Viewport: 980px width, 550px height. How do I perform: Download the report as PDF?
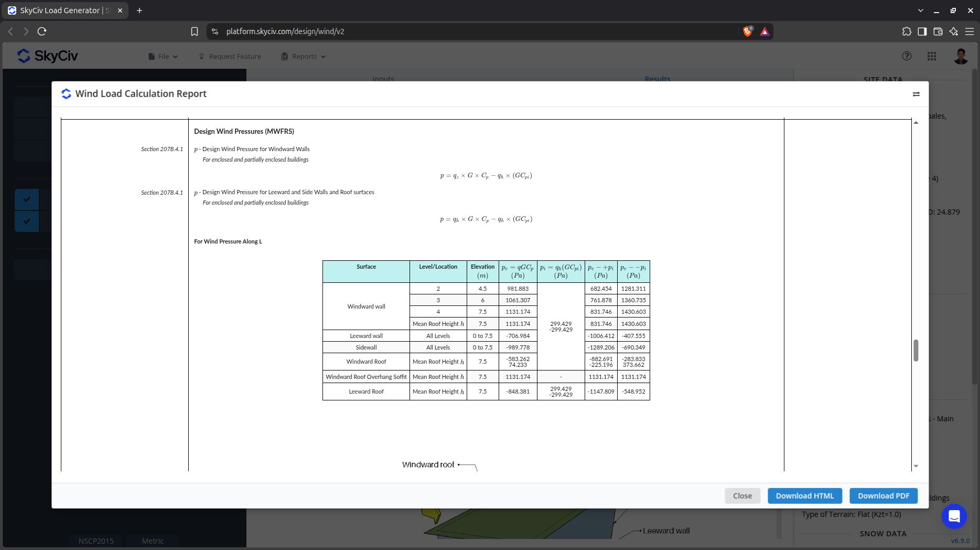click(884, 496)
